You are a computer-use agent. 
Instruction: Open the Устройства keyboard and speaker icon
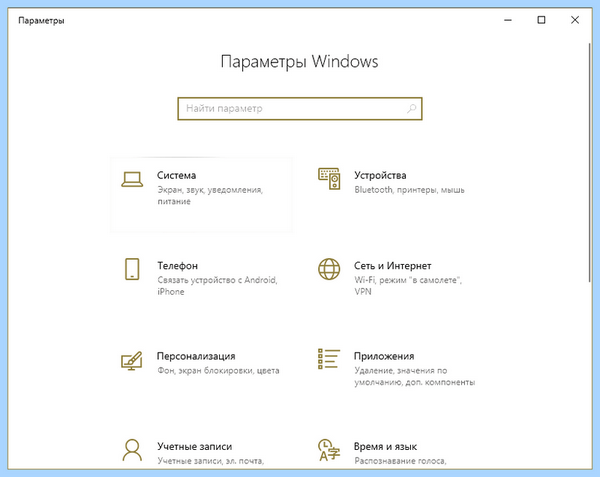tap(329, 179)
